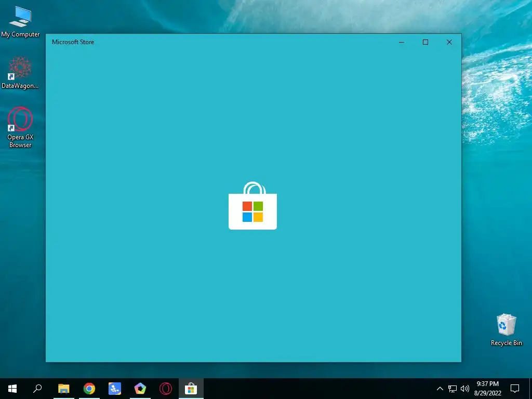Maximize the Microsoft Store window
The width and height of the screenshot is (532, 399).
pos(425,42)
